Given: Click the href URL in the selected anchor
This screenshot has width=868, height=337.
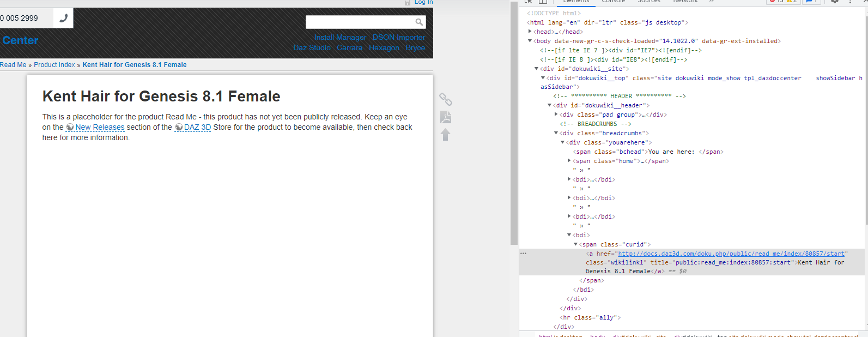Looking at the screenshot, I should 731,254.
